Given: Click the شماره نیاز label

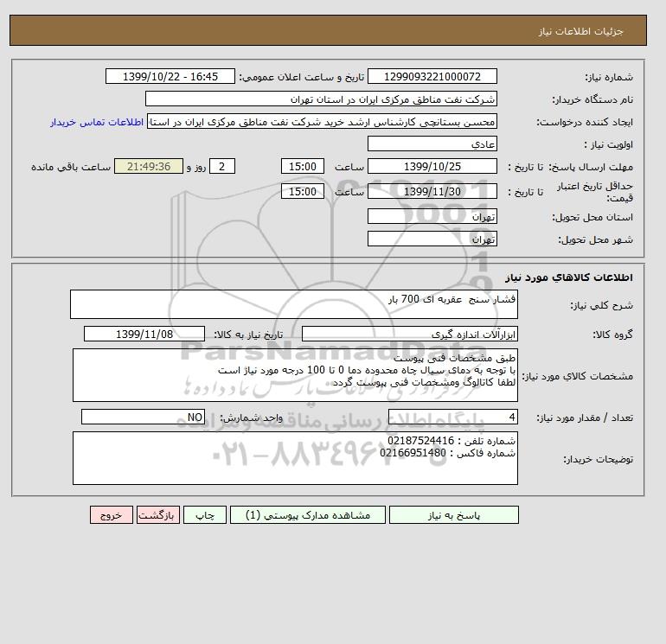Looking at the screenshot, I should (609, 77).
